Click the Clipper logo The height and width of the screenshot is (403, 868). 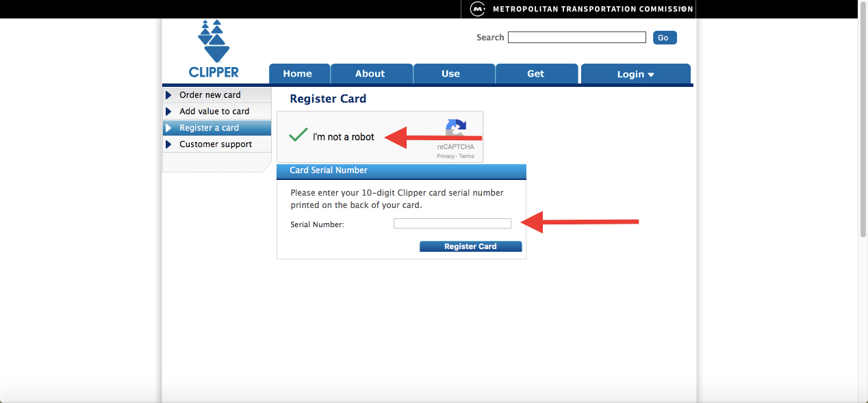tap(214, 49)
